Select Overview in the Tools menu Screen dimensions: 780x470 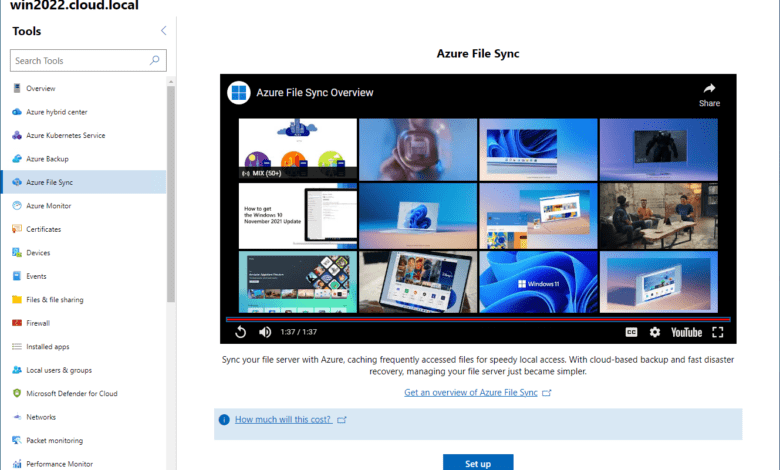(41, 89)
